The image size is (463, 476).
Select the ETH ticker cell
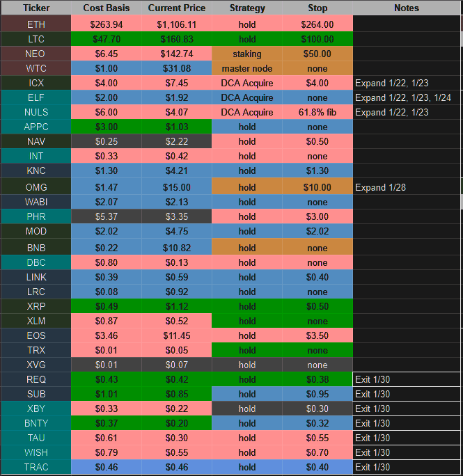(x=36, y=24)
